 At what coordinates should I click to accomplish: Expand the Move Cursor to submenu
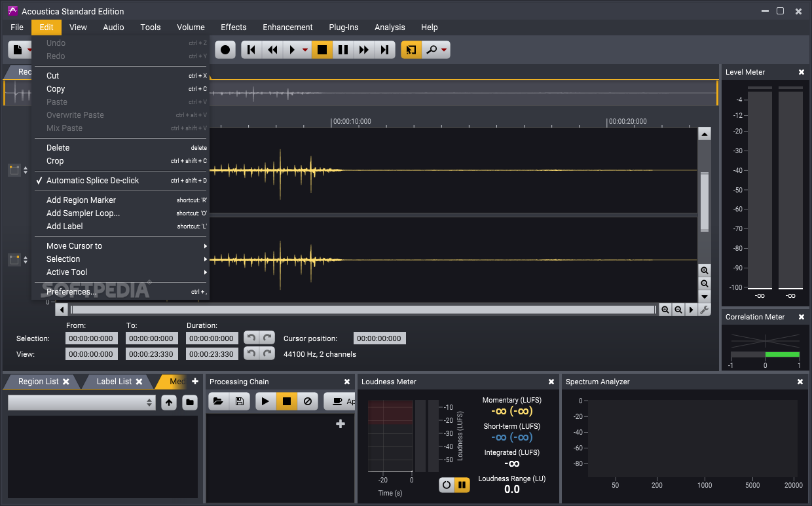tap(120, 246)
